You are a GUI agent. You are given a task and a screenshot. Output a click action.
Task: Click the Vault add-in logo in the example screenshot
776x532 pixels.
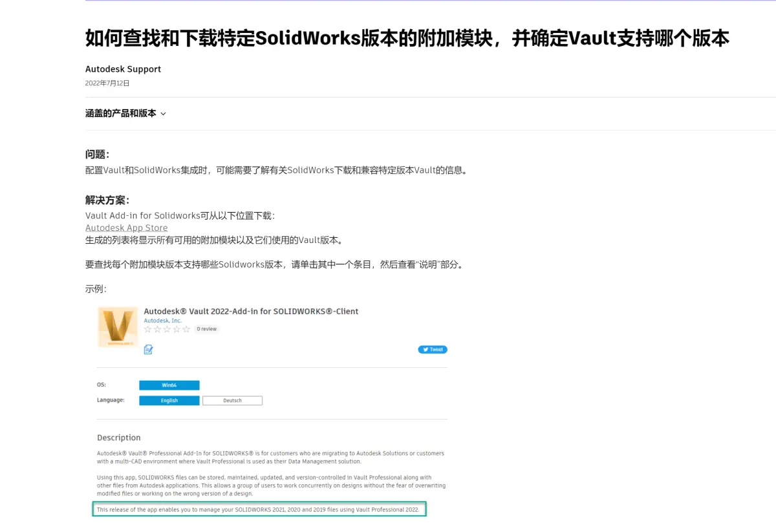click(x=118, y=327)
